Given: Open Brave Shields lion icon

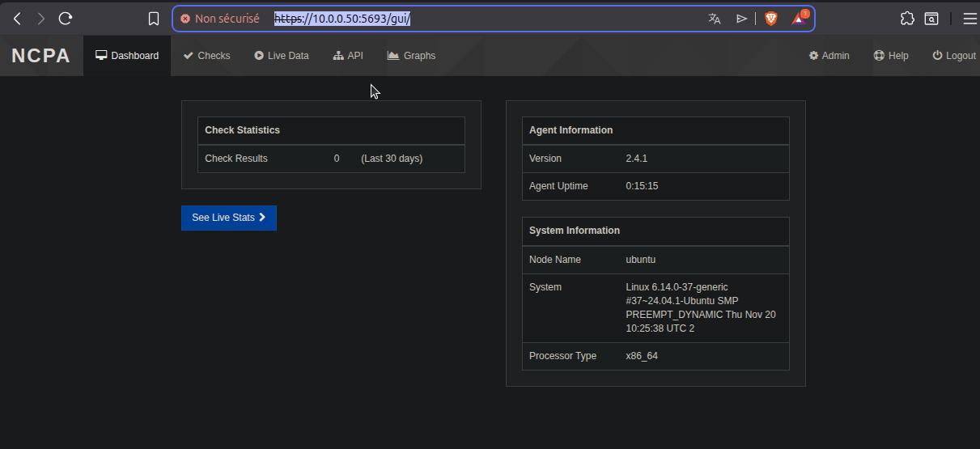Looking at the screenshot, I should 770,19.
